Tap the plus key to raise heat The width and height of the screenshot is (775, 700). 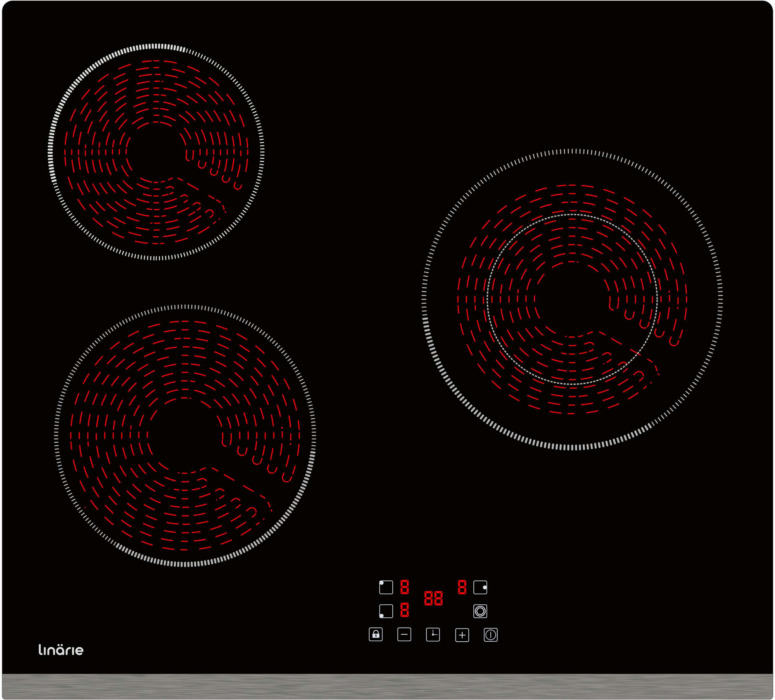(462, 635)
